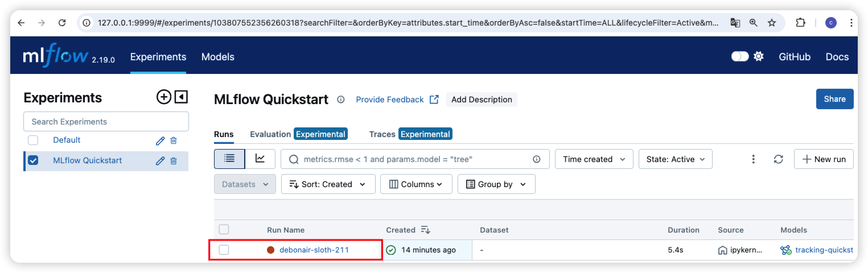
Task: Expand the Time created dropdown
Action: click(594, 159)
